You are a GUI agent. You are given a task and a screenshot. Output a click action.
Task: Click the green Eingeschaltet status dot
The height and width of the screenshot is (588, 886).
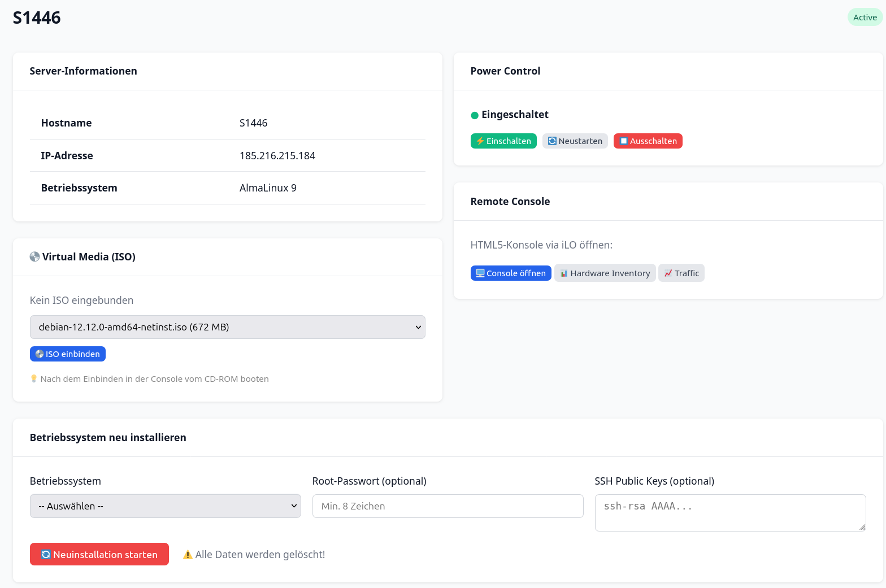[x=475, y=115]
